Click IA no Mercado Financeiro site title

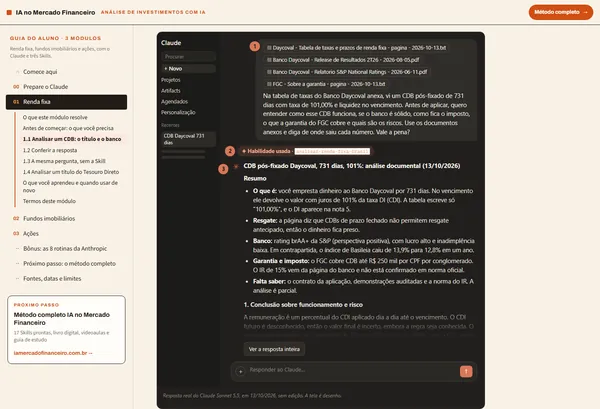[55, 13]
